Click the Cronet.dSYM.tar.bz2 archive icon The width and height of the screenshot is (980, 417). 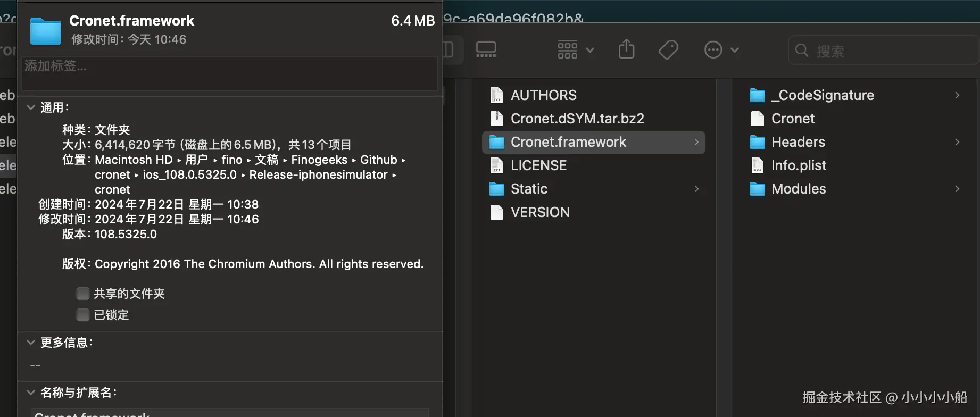coord(496,119)
